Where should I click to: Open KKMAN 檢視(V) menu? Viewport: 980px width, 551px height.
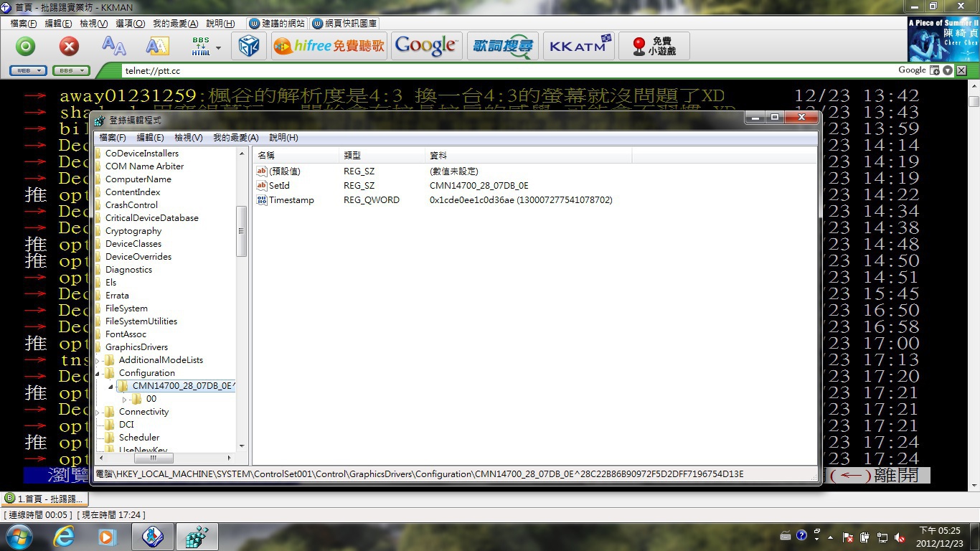point(93,24)
